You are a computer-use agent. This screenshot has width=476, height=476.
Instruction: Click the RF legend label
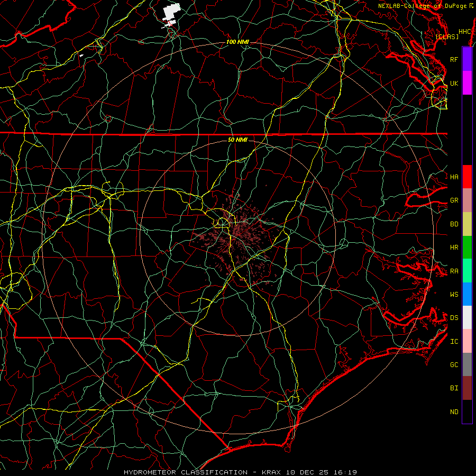(x=454, y=59)
